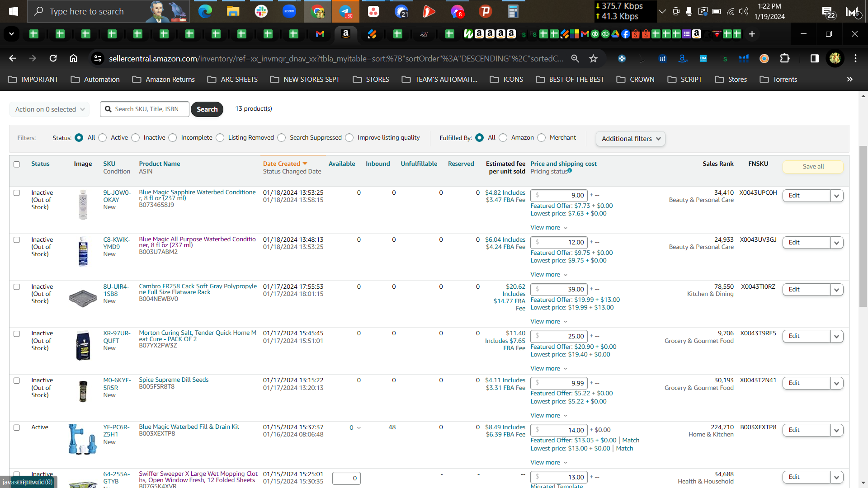Open the NEW STORES SEPT bookmarks folder

pos(305,79)
